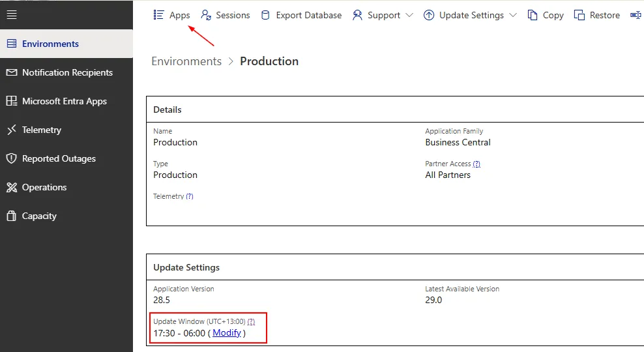This screenshot has height=352, width=644.
Task: Expand the Support dropdown chevron
Action: [x=409, y=15]
